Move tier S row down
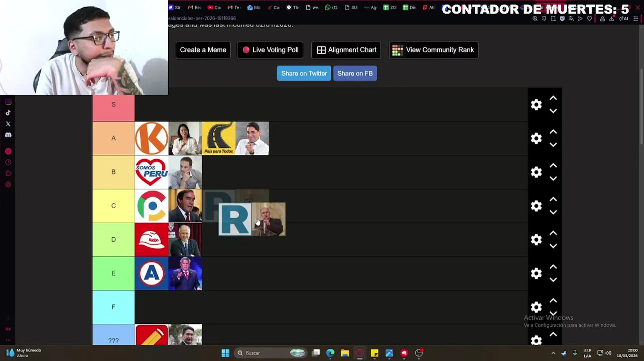This screenshot has height=361, width=644. pyautogui.click(x=553, y=111)
